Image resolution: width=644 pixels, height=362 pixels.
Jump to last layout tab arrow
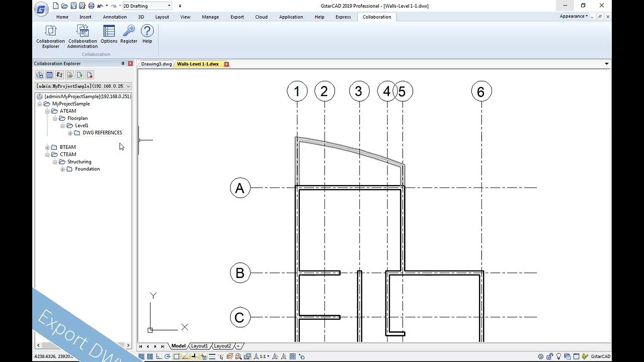(x=163, y=346)
